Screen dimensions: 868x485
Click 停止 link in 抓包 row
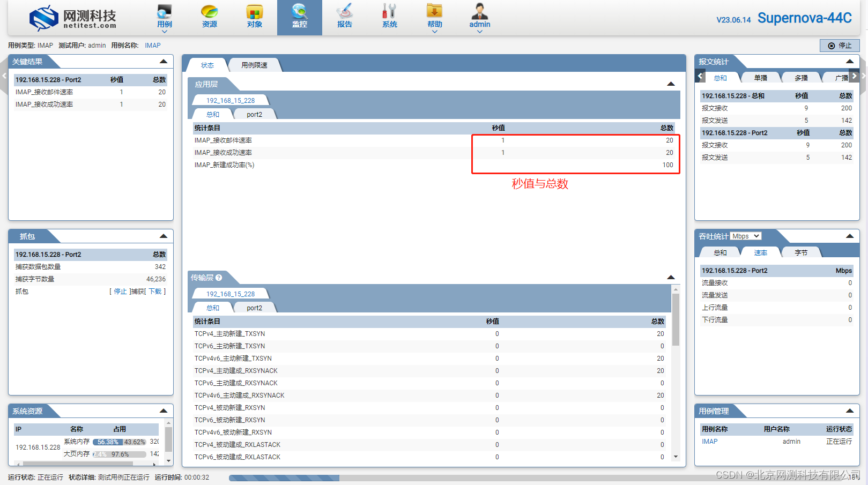[x=120, y=292]
